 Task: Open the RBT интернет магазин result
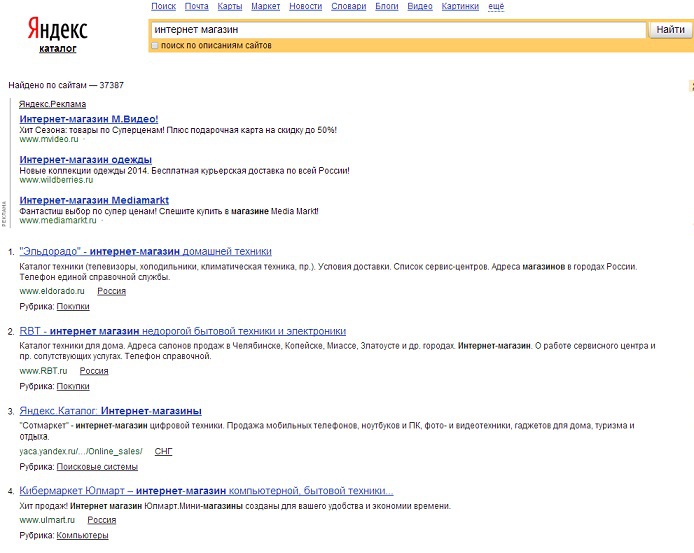pos(182,331)
